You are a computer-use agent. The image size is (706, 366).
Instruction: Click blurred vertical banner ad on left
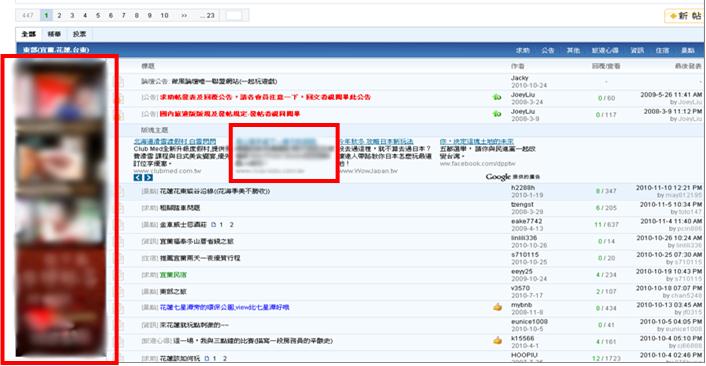[x=60, y=208]
